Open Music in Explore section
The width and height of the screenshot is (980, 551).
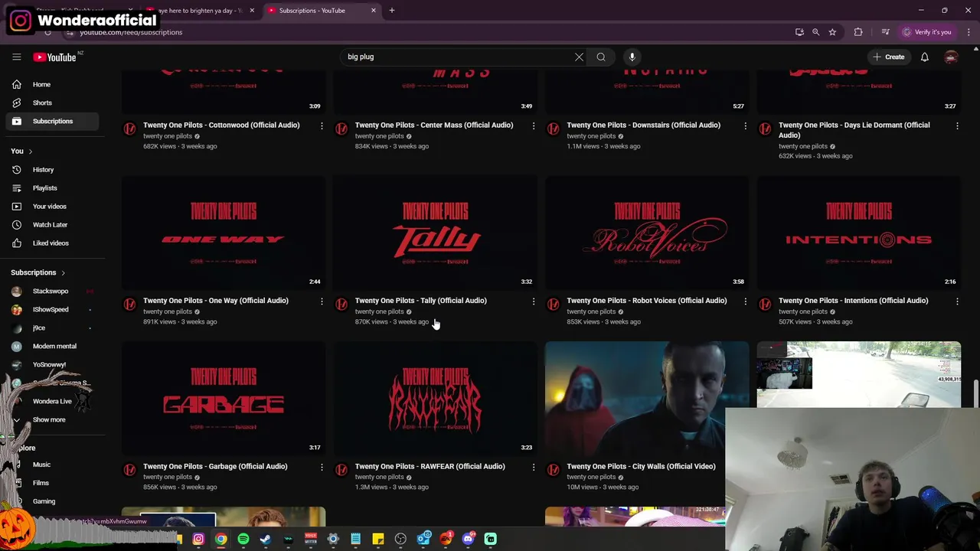click(x=52, y=465)
